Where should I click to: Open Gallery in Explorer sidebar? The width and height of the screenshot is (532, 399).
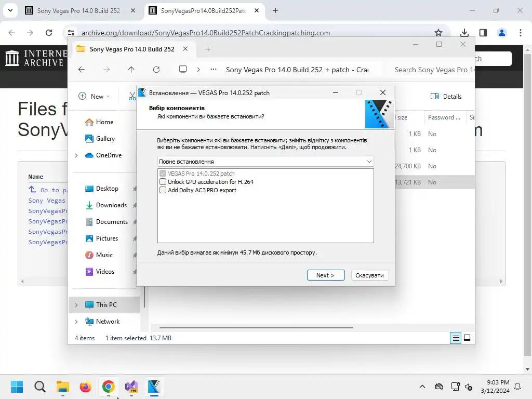click(x=105, y=138)
